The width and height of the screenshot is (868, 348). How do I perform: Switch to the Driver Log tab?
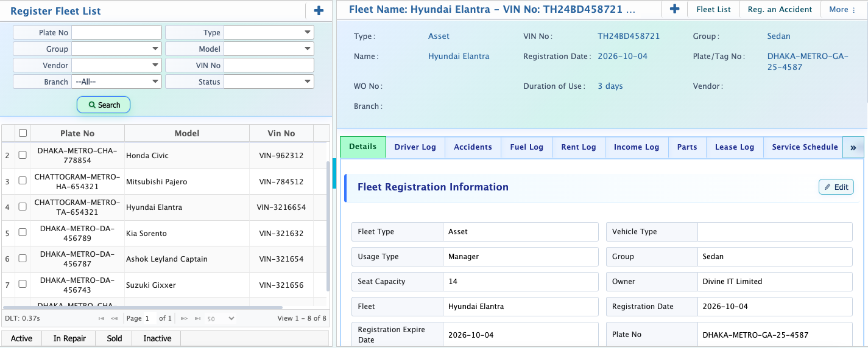[x=415, y=147]
